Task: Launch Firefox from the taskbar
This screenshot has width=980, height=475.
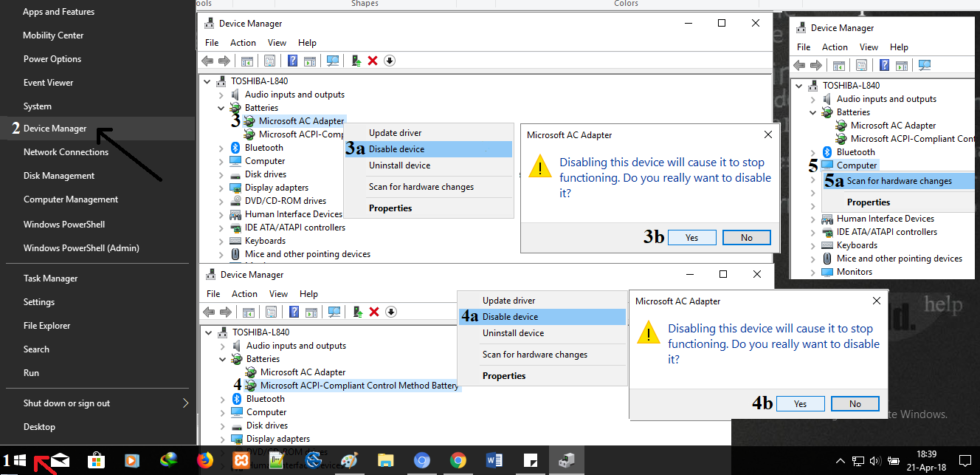Action: (x=204, y=461)
